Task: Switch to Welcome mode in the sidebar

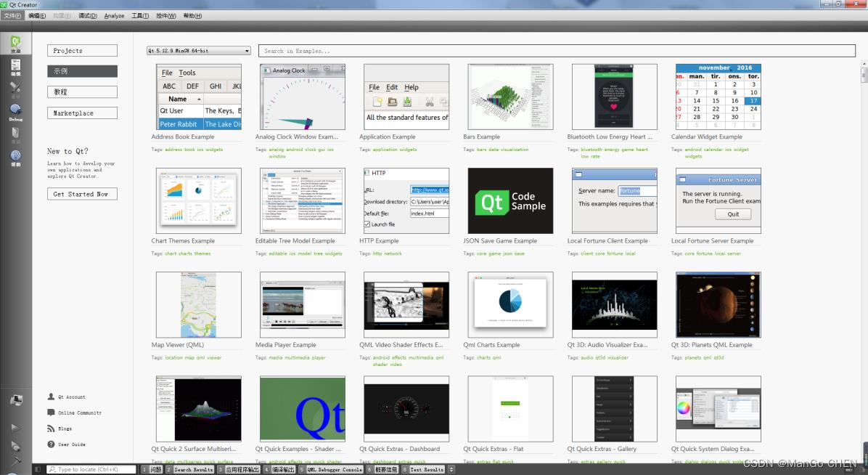Action: [15, 44]
